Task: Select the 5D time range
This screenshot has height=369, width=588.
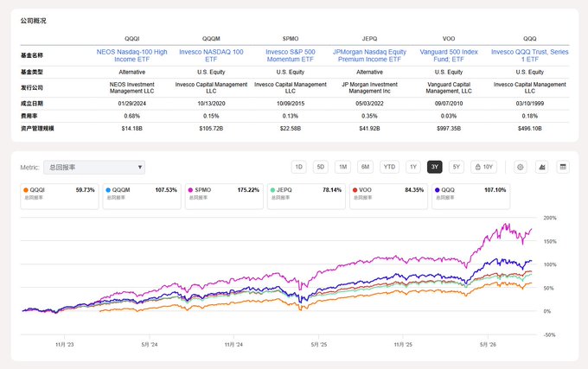Action: 321,167
